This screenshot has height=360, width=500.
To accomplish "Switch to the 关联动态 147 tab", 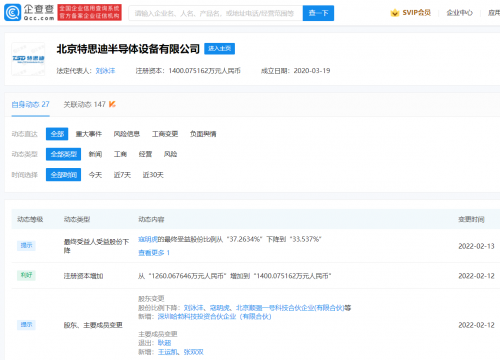I will click(85, 104).
